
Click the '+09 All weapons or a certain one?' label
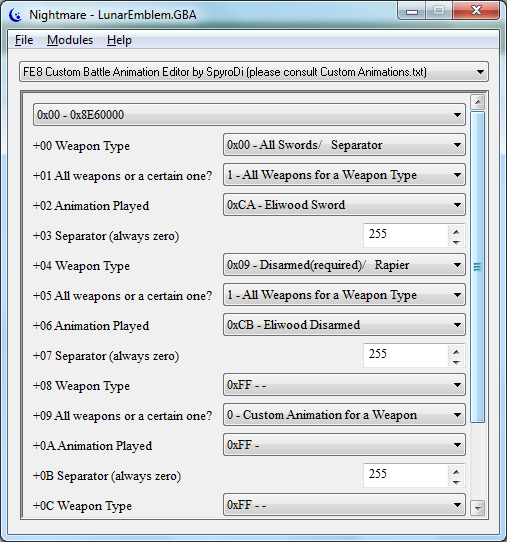click(x=122, y=416)
